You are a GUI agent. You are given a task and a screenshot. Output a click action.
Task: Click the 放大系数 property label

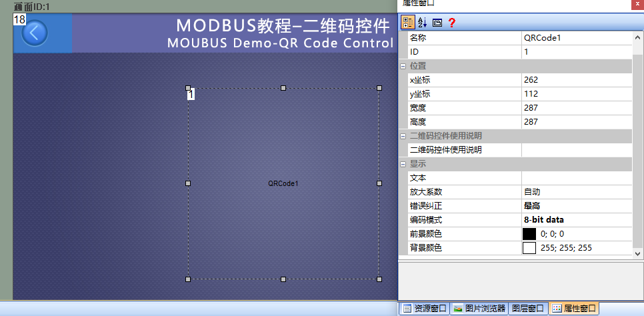426,192
